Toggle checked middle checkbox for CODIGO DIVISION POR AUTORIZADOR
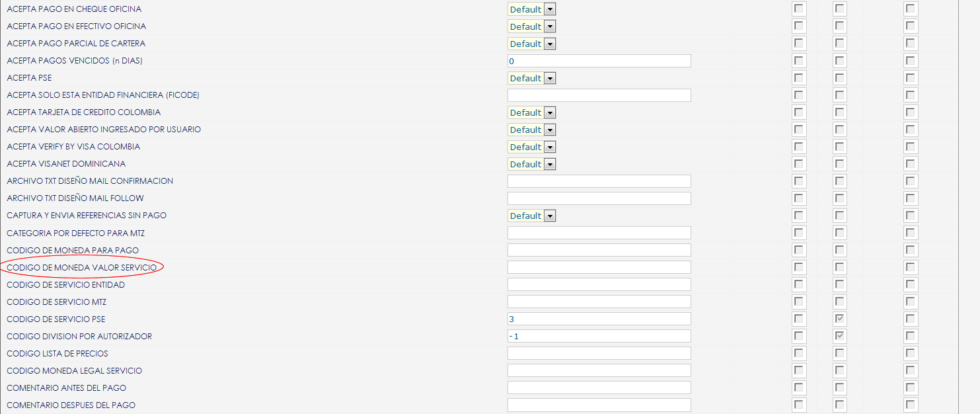 (840, 336)
